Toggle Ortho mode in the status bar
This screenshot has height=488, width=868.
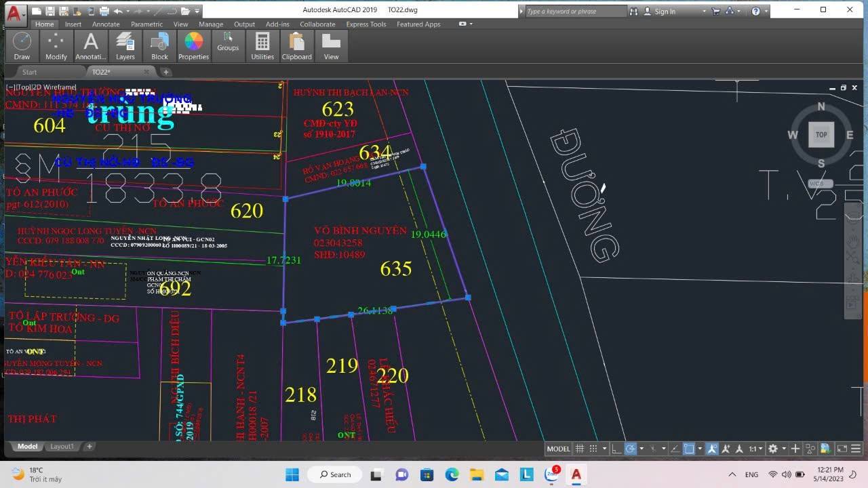pyautogui.click(x=616, y=448)
